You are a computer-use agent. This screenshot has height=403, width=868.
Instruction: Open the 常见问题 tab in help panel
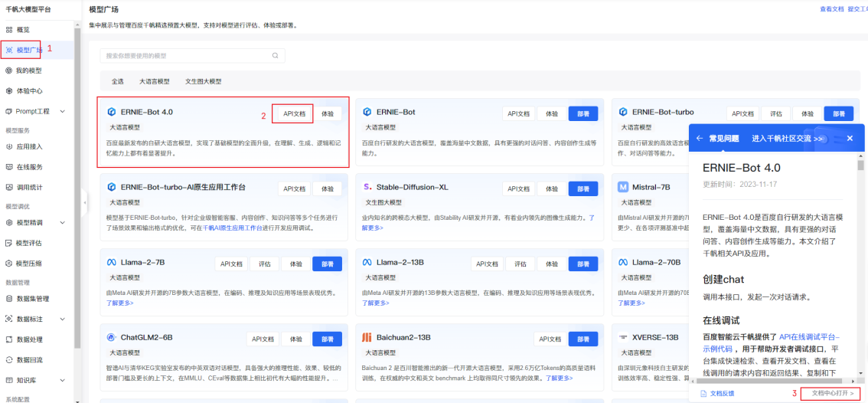pyautogui.click(x=724, y=139)
